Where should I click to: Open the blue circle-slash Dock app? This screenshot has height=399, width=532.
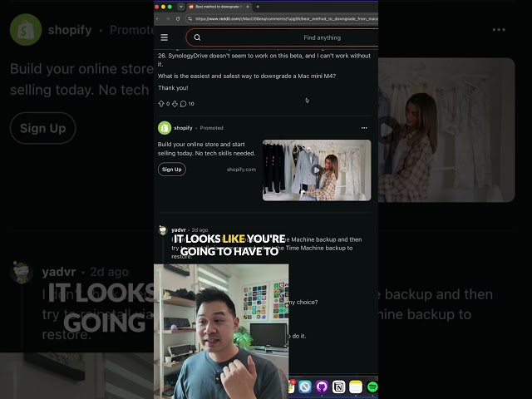point(305,387)
